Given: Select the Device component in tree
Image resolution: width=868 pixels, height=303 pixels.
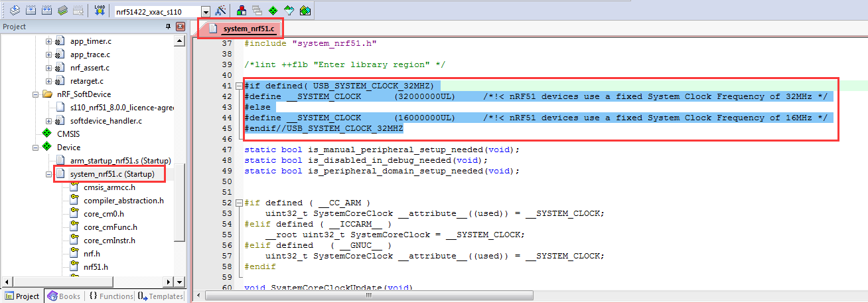Looking at the screenshot, I should point(69,148).
